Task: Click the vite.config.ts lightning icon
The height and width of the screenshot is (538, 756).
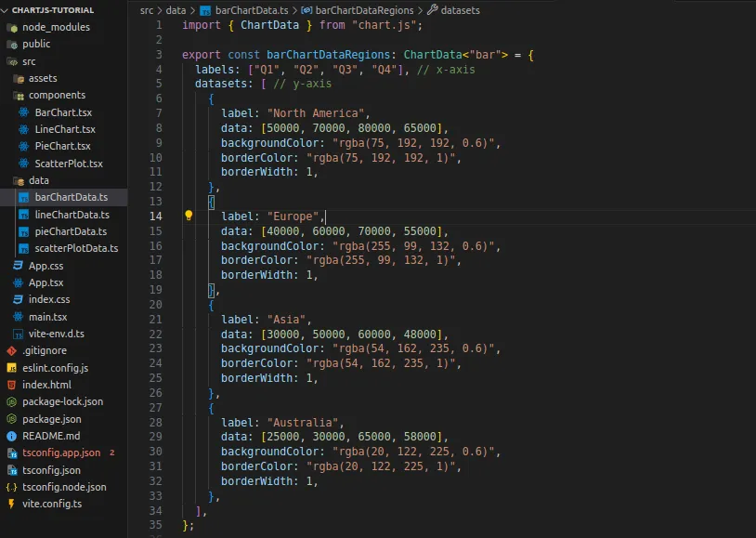Action: (11, 504)
